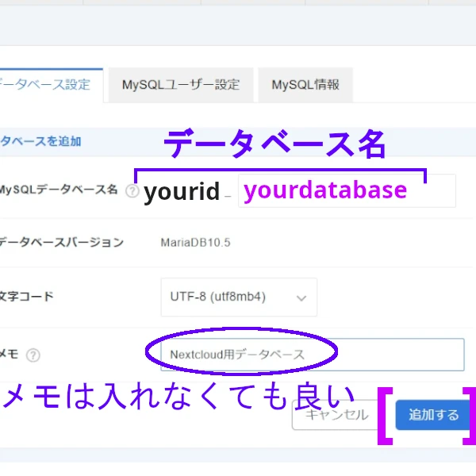Click the MySQLデータベース名 label

pyautogui.click(x=58, y=190)
